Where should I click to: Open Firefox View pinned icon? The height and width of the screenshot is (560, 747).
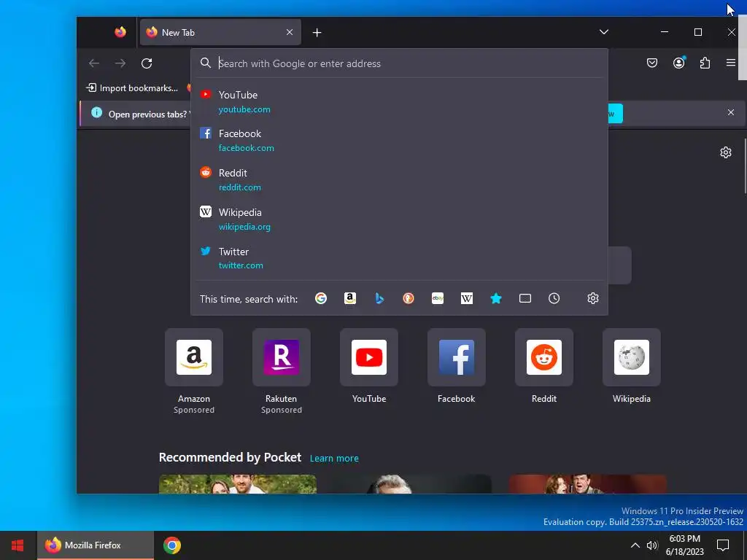coord(120,32)
